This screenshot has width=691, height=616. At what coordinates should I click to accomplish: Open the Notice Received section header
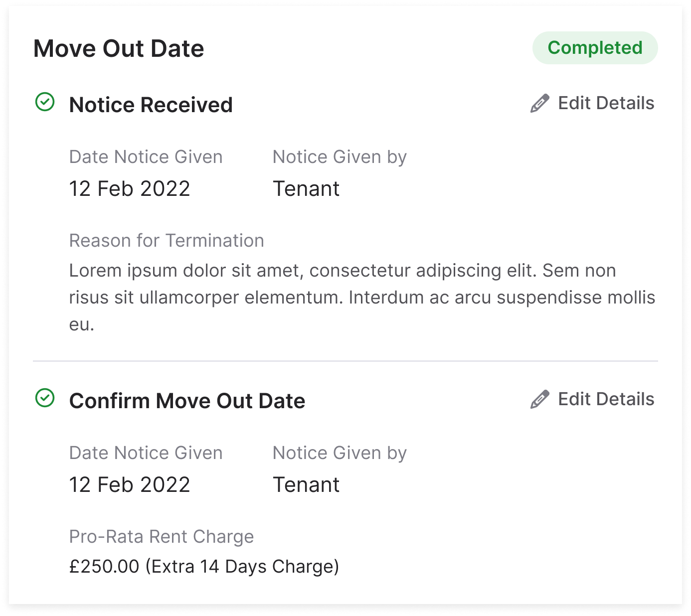151,105
